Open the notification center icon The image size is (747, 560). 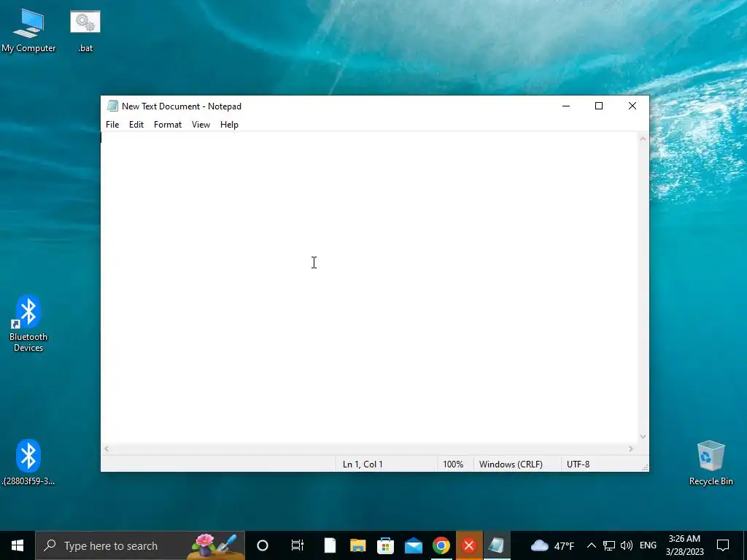click(x=723, y=545)
